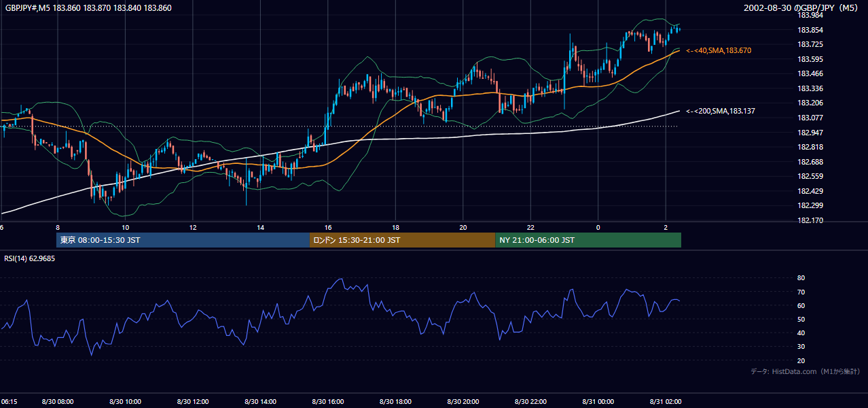The image size is (868, 408).
Task: Click RSI axis level 50
Action: click(x=801, y=319)
